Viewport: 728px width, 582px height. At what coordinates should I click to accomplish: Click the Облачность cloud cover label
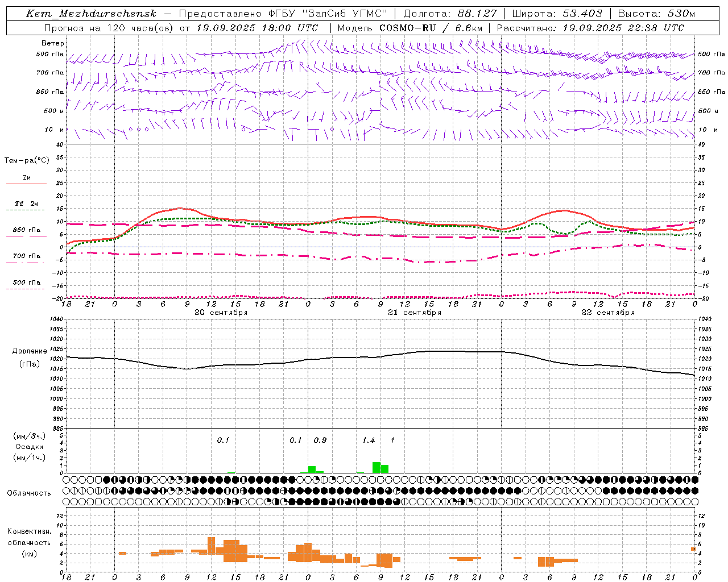tap(29, 493)
